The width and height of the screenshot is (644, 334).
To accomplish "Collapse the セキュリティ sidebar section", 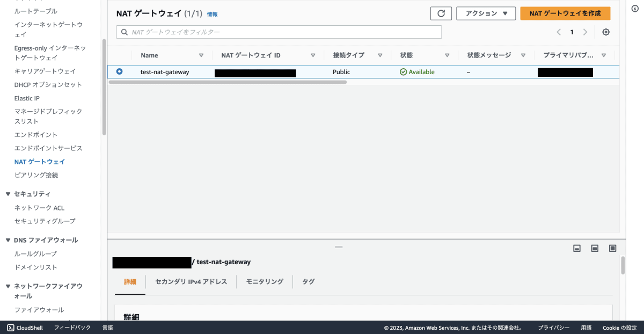I will point(8,194).
